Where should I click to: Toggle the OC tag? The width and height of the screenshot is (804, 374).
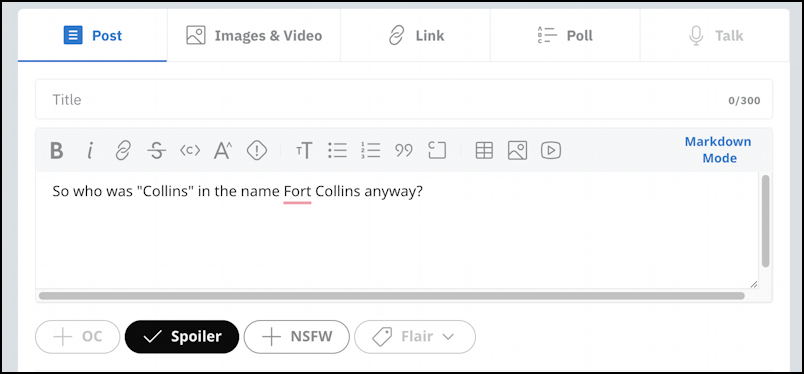[x=77, y=337]
